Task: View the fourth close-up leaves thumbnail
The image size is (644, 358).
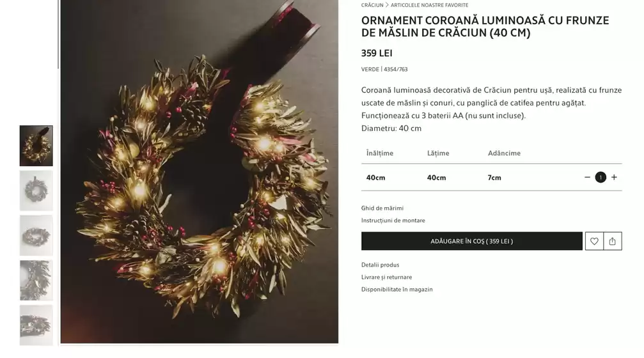Action: coord(36,280)
